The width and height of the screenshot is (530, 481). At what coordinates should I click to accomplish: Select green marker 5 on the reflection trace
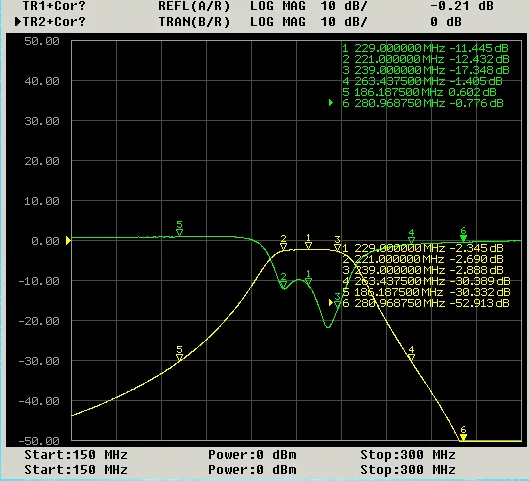(x=179, y=228)
